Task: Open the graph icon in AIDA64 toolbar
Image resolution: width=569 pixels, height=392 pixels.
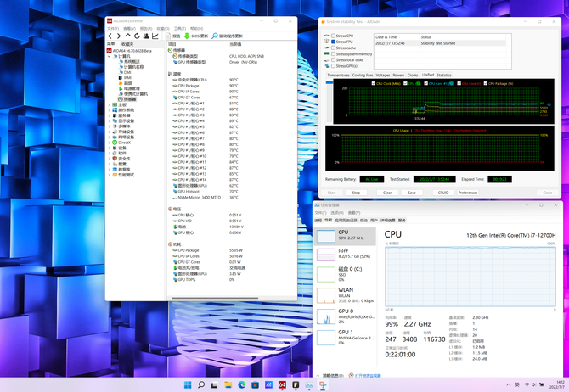Action: [x=155, y=36]
